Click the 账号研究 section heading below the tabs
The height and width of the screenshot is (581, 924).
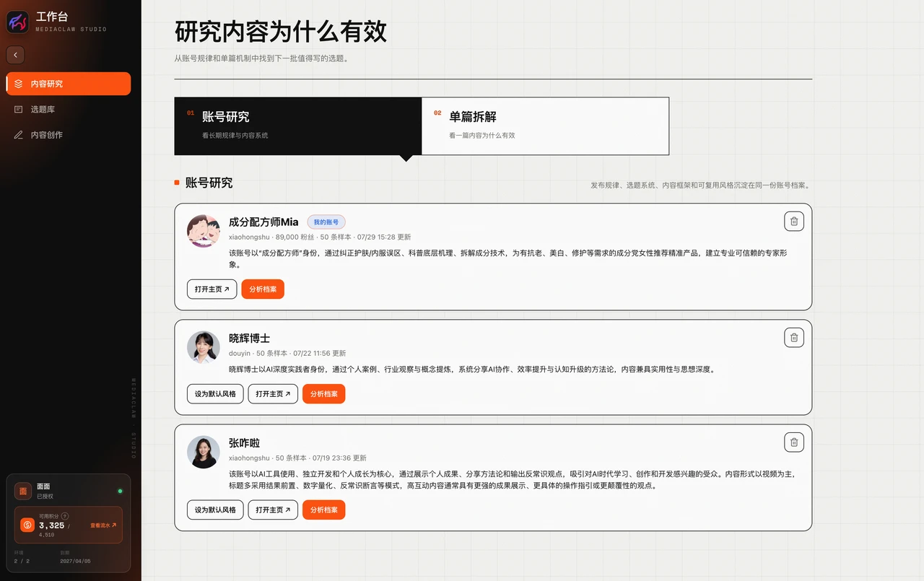(209, 183)
